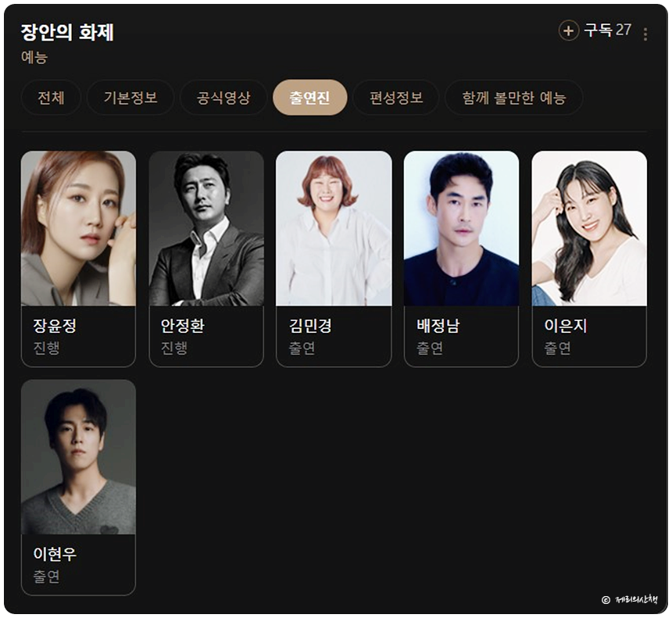
Task: Click the 배정남 name text
Action: [x=438, y=326]
